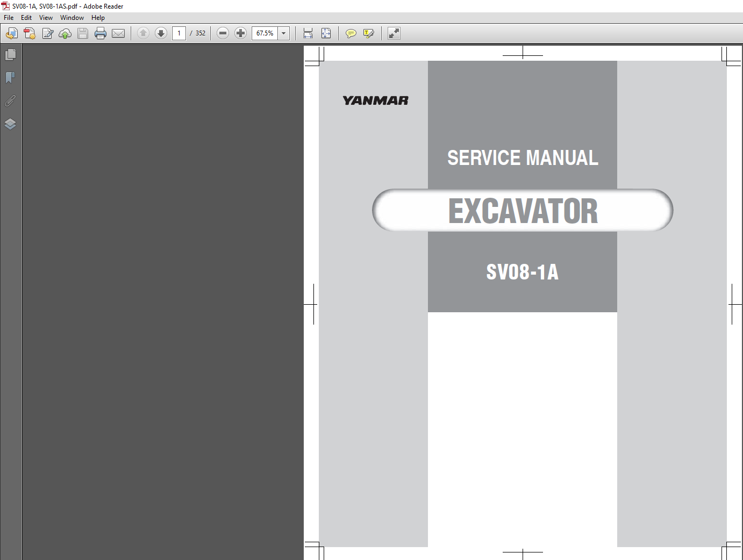Open the File menu

tap(9, 18)
